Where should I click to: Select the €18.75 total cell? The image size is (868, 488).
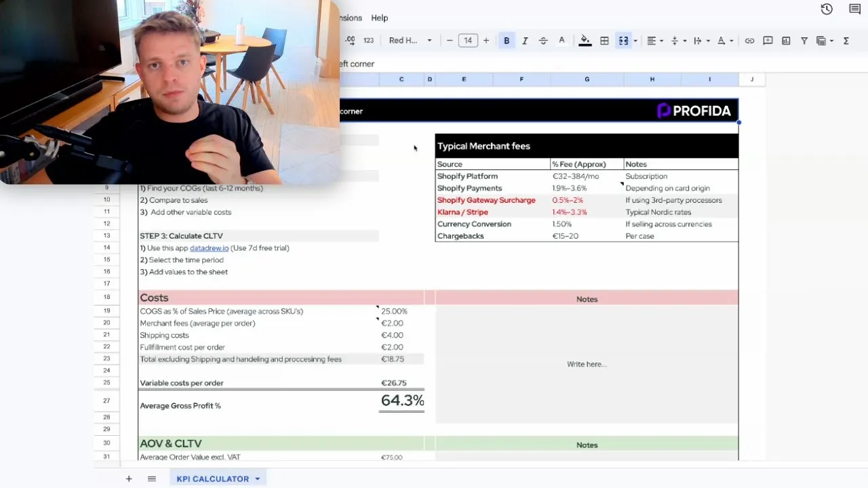pyautogui.click(x=401, y=359)
